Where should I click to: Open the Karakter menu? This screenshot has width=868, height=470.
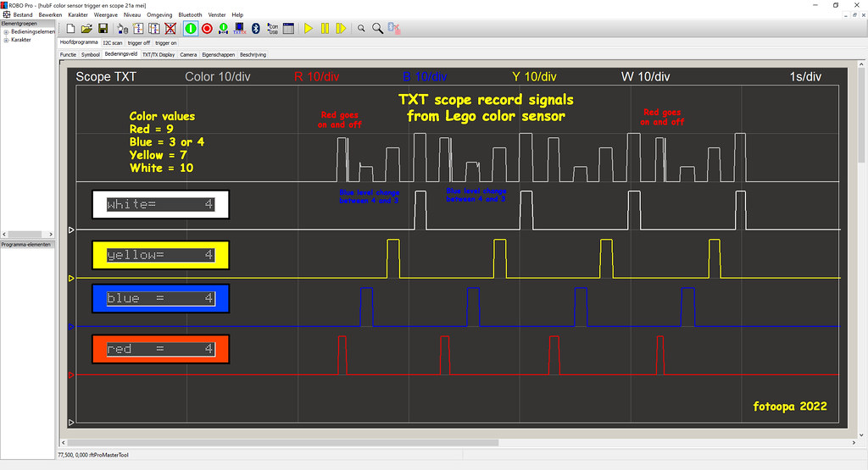click(77, 15)
